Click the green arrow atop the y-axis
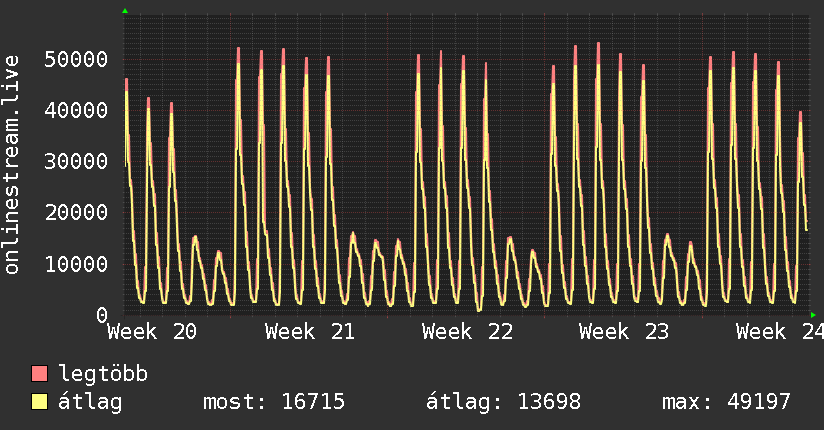Viewport: 824px width, 430px height. coord(125,11)
